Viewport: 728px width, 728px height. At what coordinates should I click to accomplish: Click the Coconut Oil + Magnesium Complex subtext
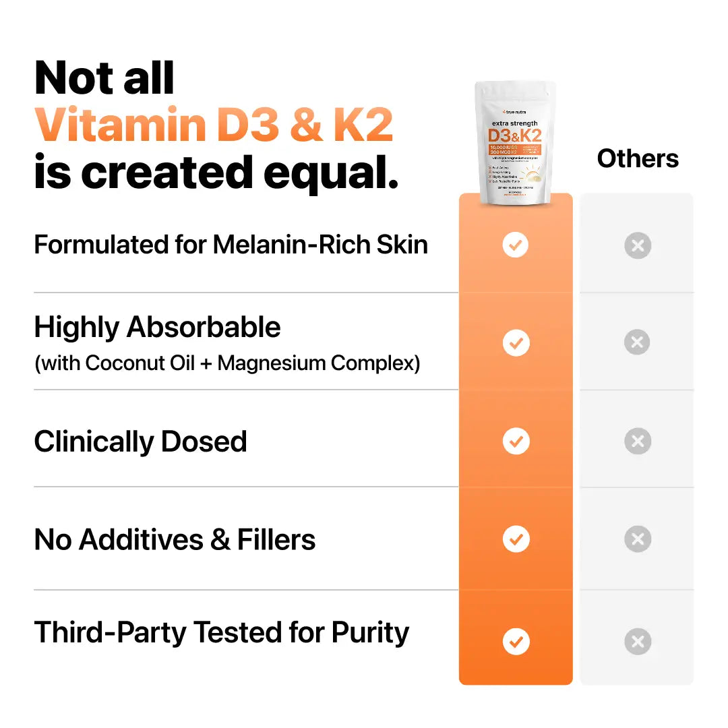pyautogui.click(x=227, y=363)
